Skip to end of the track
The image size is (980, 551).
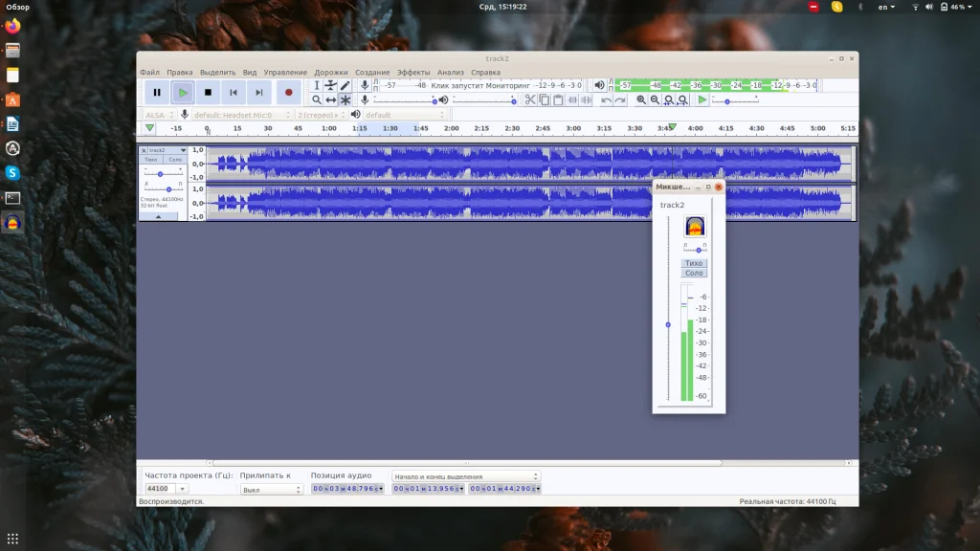tap(258, 93)
